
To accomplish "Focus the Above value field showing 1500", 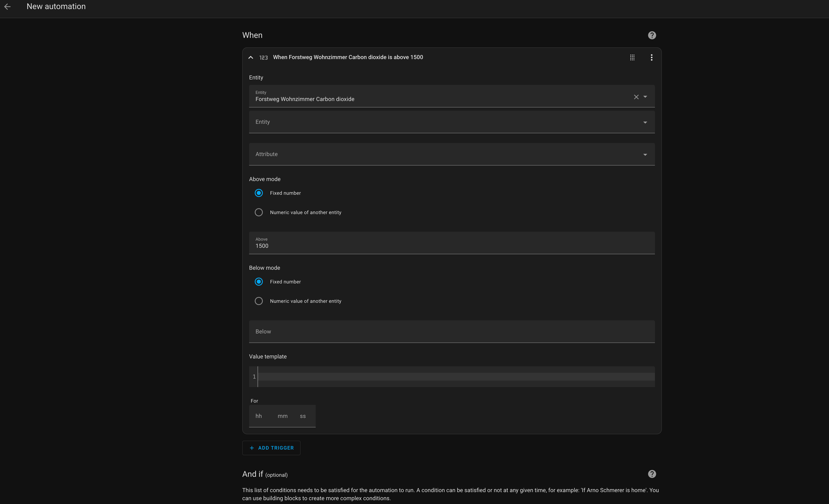I will click(451, 243).
